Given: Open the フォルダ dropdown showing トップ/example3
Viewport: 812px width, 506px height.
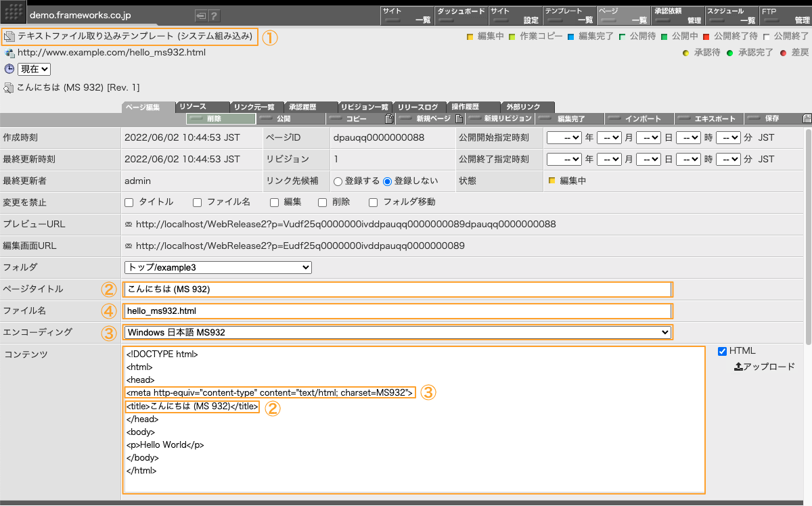Looking at the screenshot, I should (x=217, y=267).
